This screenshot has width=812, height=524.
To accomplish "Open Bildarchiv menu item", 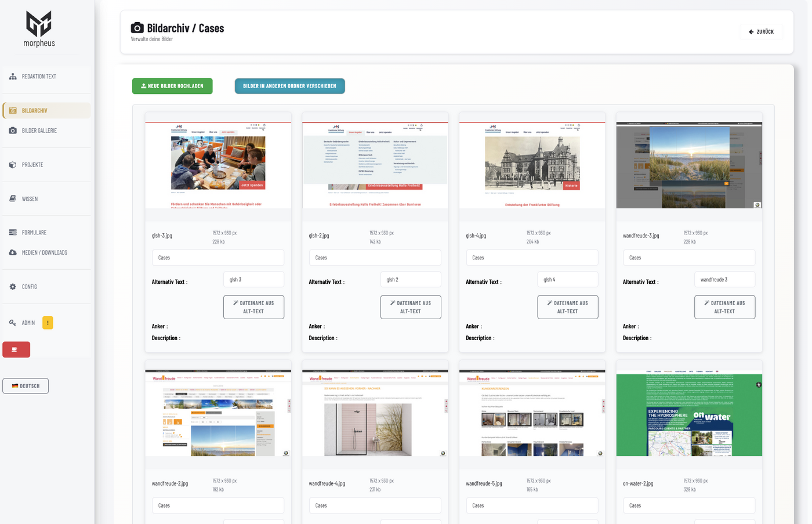I will [x=46, y=111].
